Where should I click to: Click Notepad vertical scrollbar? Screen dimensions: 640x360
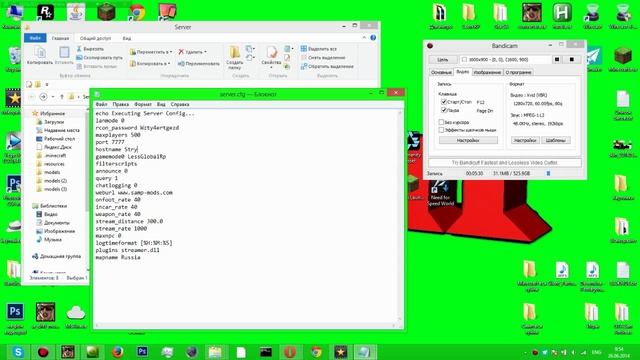coord(400,216)
